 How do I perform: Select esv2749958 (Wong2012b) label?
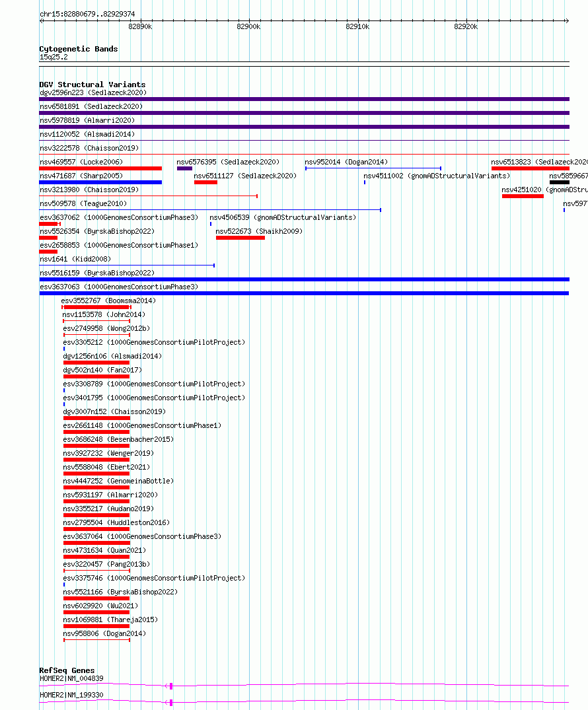pos(106,329)
